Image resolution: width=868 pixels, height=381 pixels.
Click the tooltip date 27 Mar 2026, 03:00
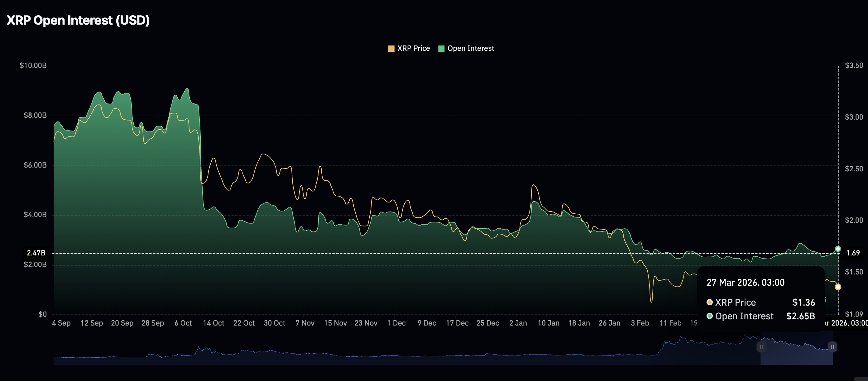point(745,282)
